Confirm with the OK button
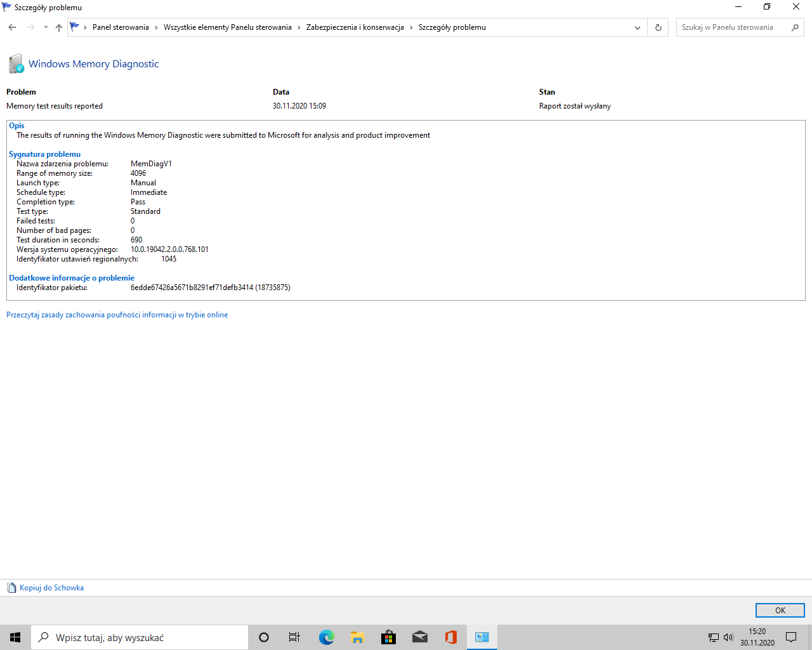Screen dimensions: 812x650 tap(780, 610)
